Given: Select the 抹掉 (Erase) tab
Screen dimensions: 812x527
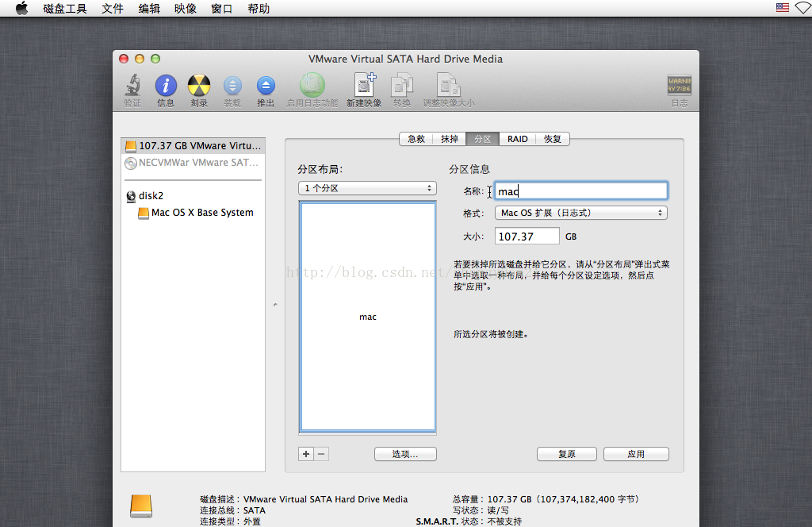Looking at the screenshot, I should tap(450, 139).
